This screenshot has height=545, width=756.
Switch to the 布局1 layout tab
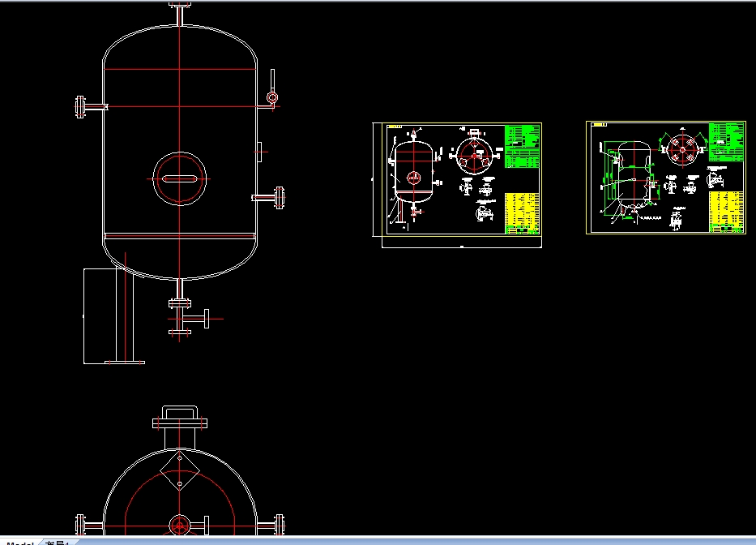[x=55, y=541]
